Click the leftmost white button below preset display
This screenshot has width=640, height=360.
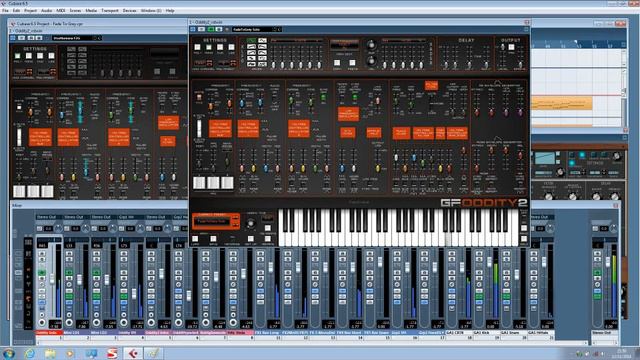coord(196,239)
